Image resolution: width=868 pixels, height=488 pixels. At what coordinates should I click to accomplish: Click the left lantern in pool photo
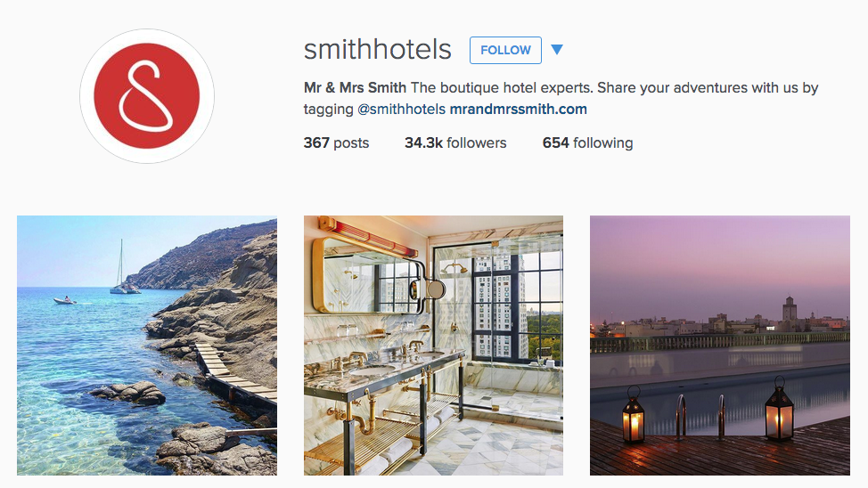pos(634,414)
